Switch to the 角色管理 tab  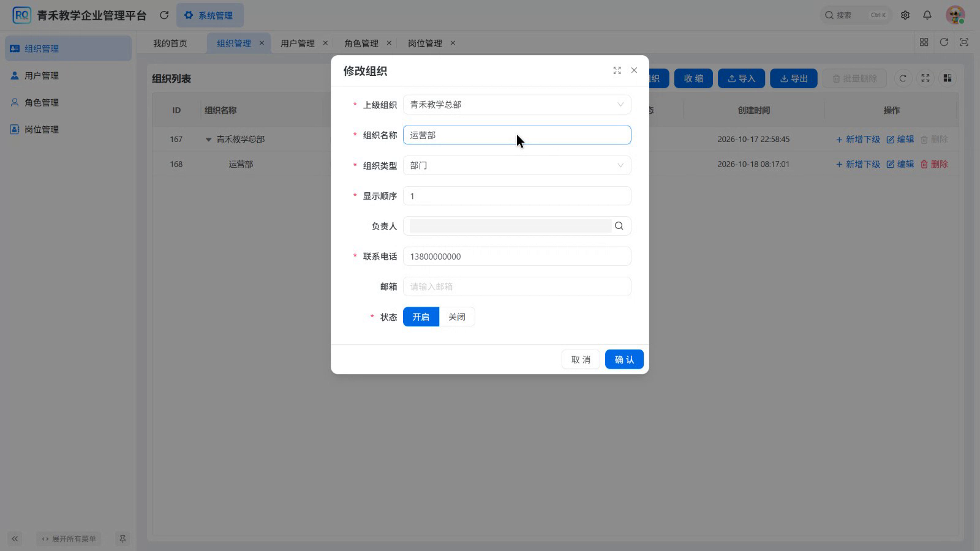coord(361,43)
